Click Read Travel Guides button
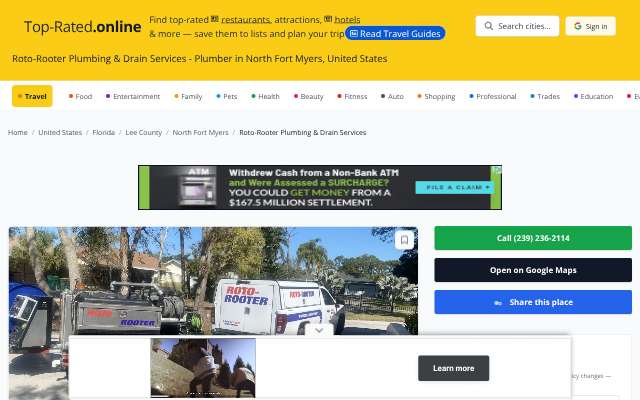 tap(395, 33)
